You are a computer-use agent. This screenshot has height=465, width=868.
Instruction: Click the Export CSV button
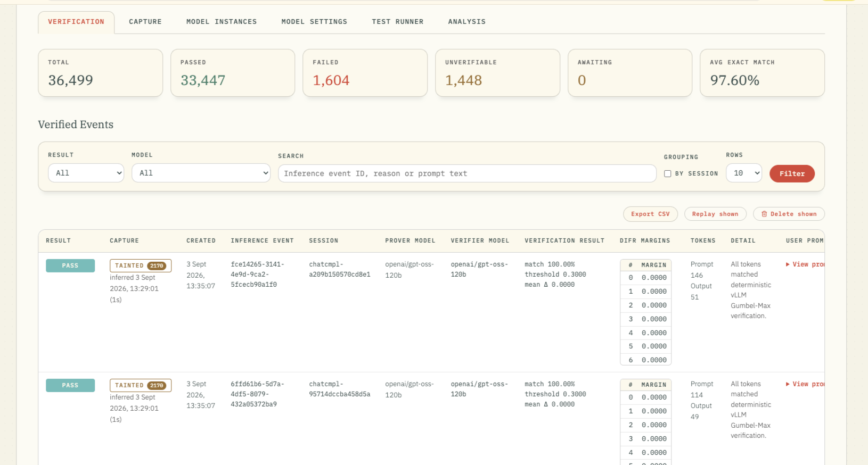(x=650, y=214)
